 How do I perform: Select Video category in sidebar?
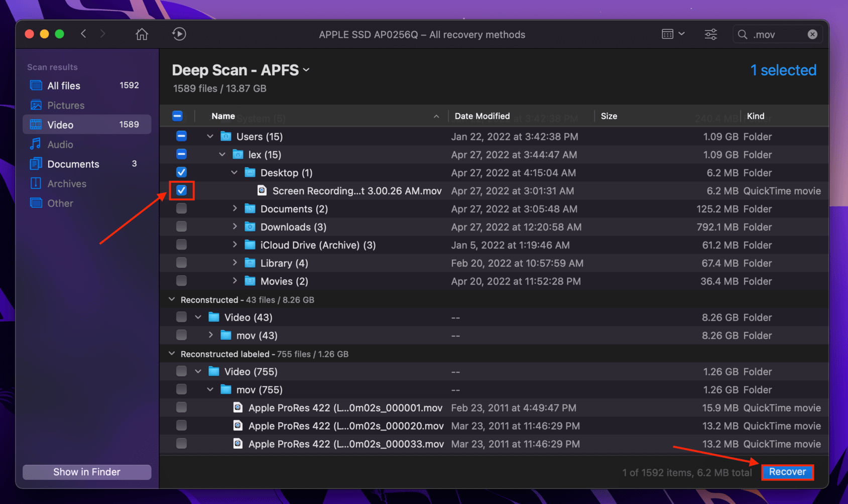tap(87, 124)
